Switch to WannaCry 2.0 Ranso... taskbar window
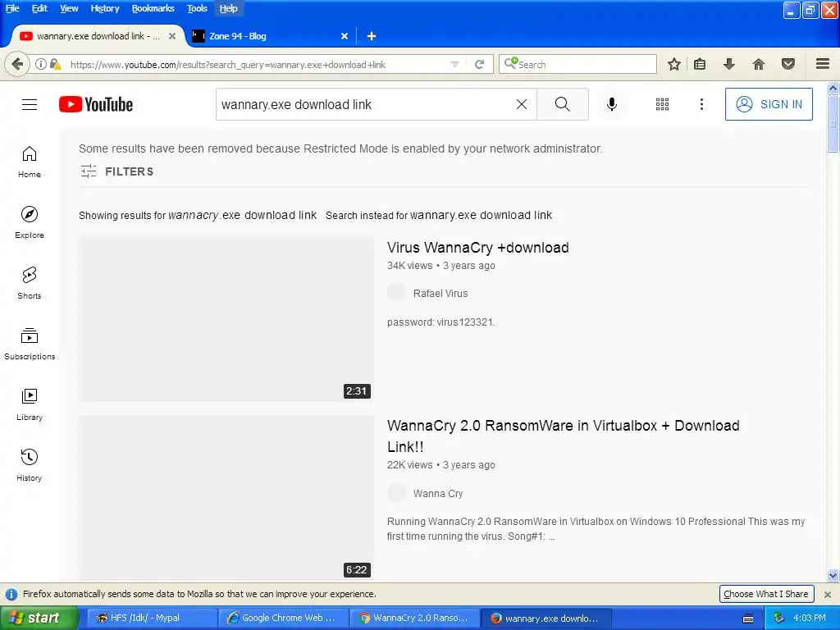 415,618
